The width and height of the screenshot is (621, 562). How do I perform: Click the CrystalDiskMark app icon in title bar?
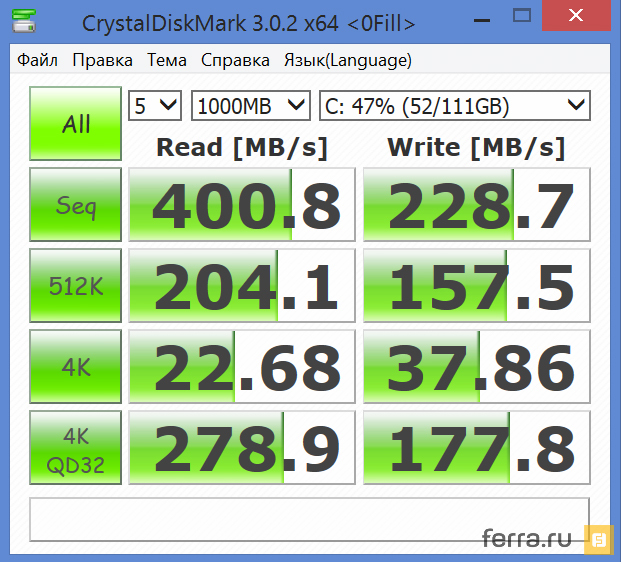(24, 21)
